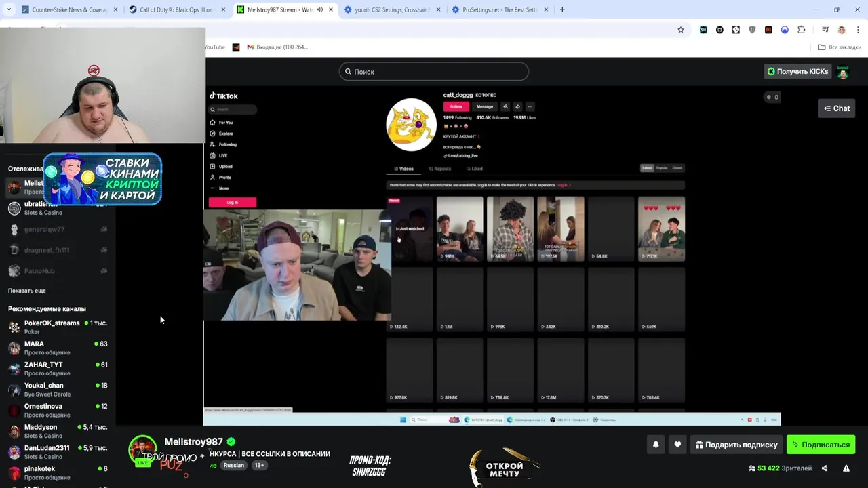Click the 18+ tag
Viewport: 868px width, 488px height.
259,466
